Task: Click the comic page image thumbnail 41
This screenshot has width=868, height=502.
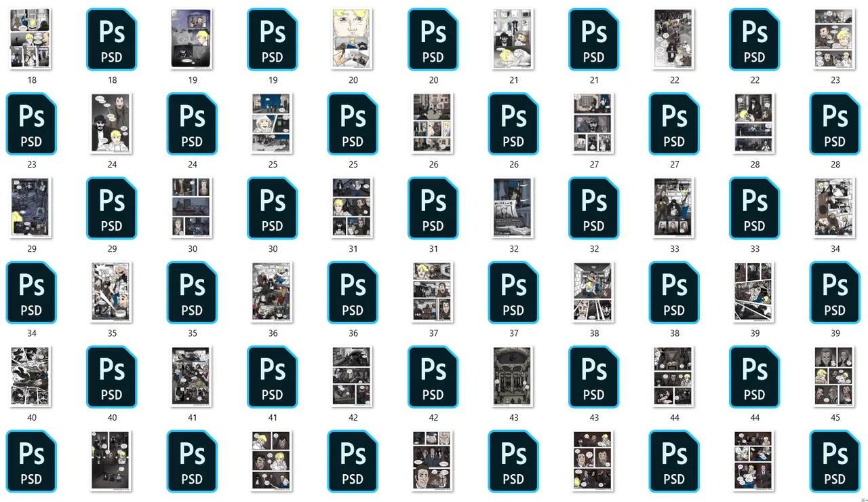Action: [x=192, y=377]
